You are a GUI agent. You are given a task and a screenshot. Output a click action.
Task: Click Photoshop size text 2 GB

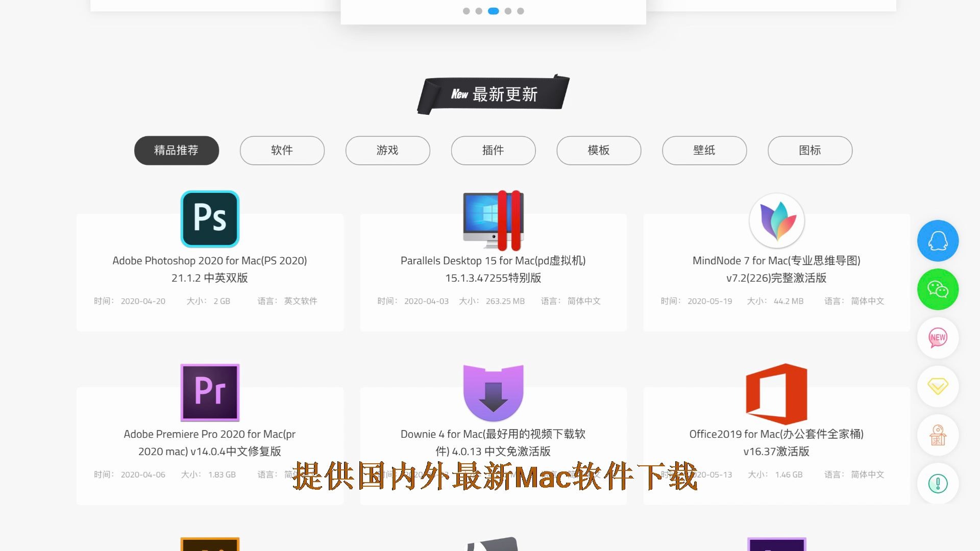click(222, 301)
